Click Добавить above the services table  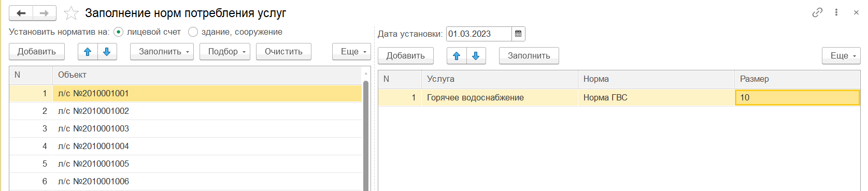tap(406, 56)
